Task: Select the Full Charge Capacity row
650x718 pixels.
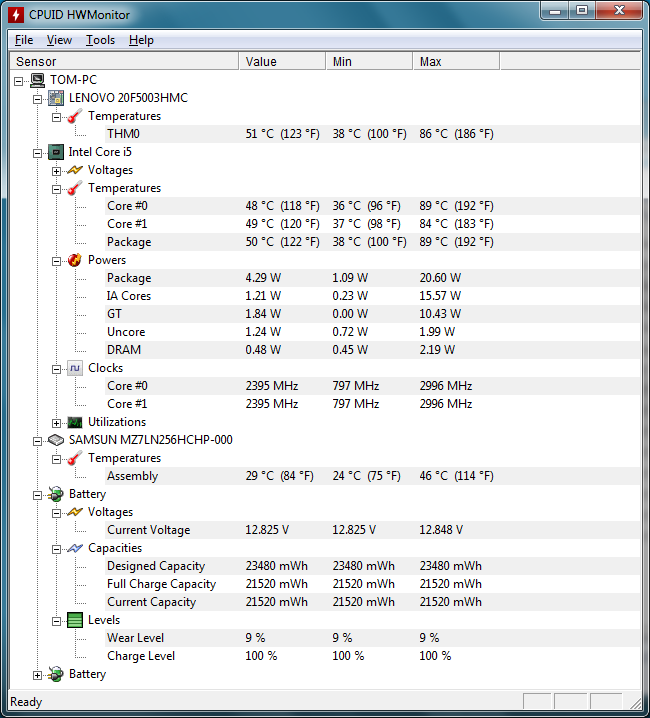Action: 161,584
